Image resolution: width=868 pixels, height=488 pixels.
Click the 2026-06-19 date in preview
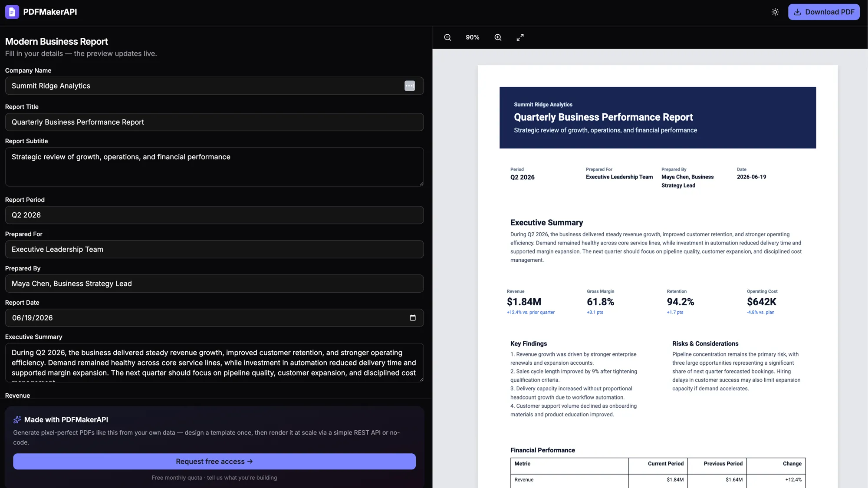coord(751,177)
